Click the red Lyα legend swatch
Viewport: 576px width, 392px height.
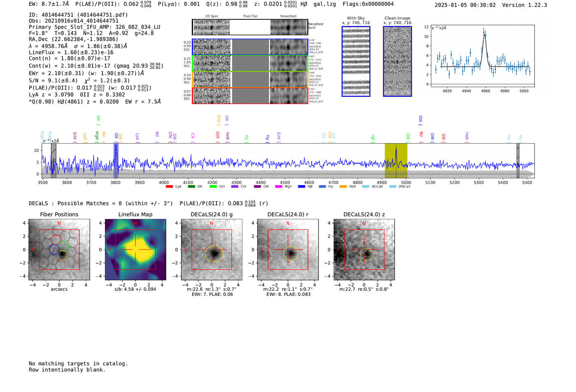tap(169, 187)
